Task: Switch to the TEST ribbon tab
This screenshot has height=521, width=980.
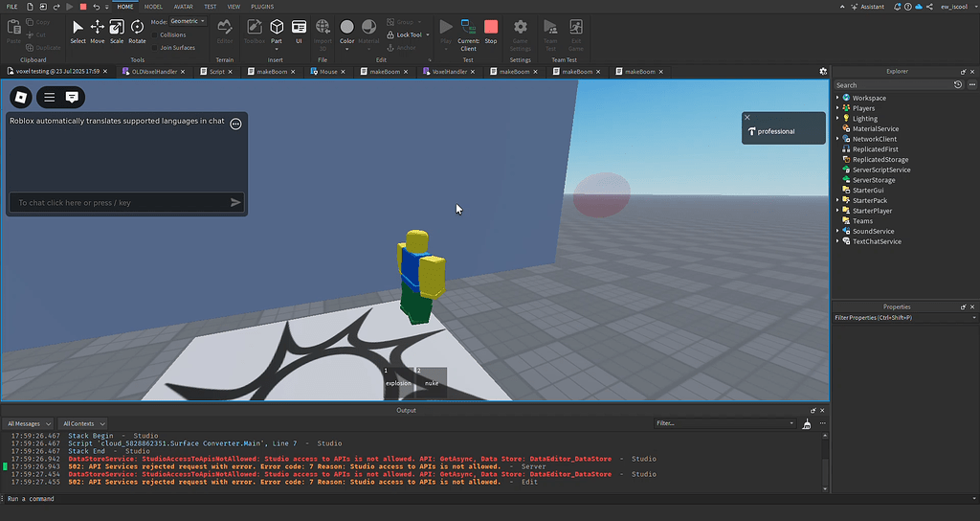Action: pyautogui.click(x=210, y=7)
